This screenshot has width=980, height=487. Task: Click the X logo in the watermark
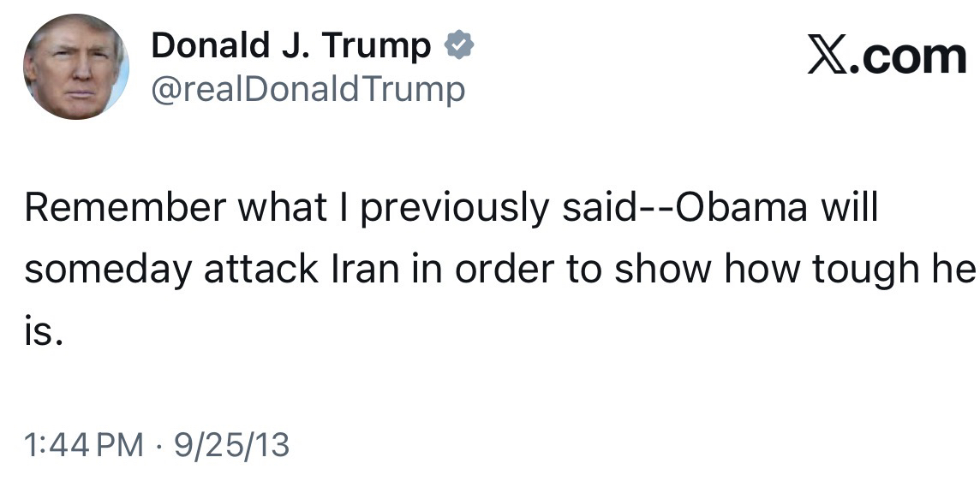click(x=825, y=56)
